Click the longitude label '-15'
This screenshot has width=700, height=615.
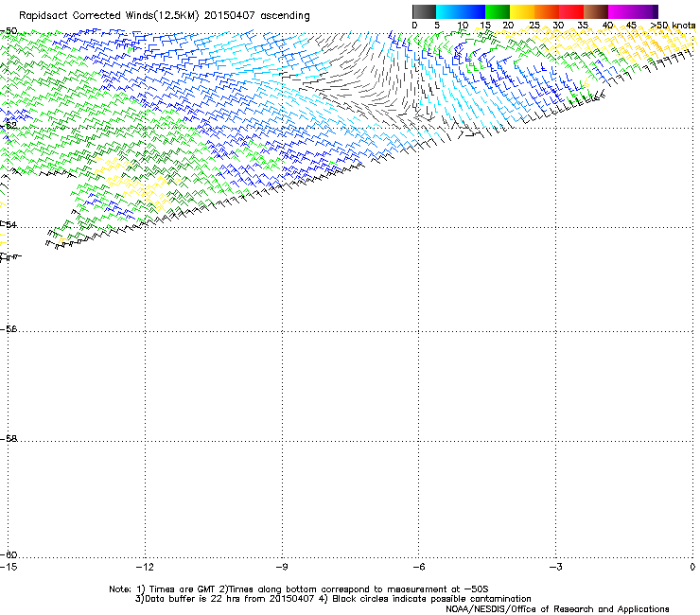coord(8,567)
